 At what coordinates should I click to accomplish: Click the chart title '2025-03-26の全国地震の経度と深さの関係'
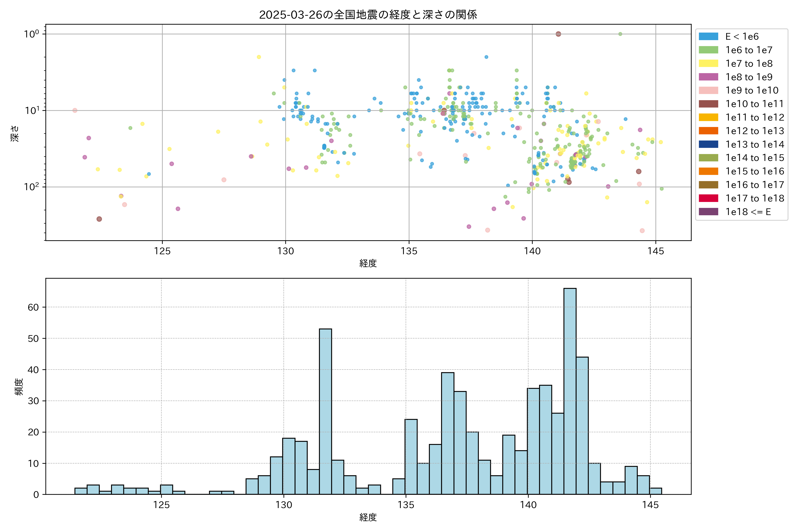click(368, 15)
